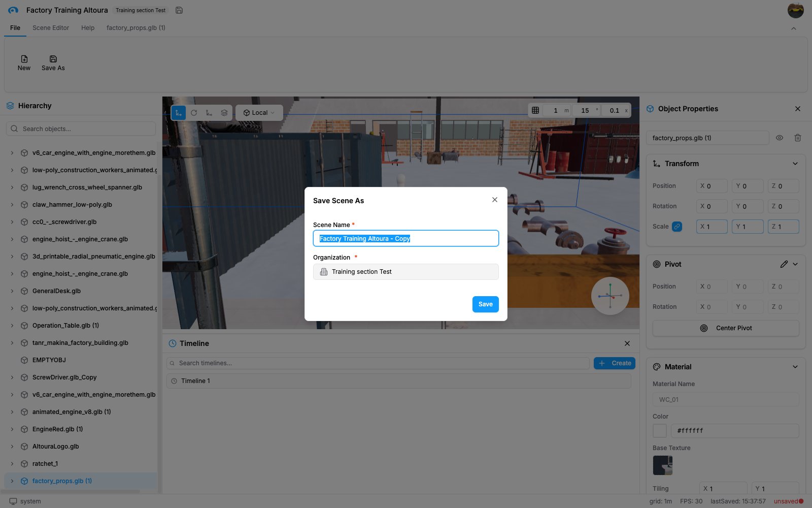Switch to the factory_props.glb (1) ribbon tab
This screenshot has width=812, height=508.
pyautogui.click(x=136, y=28)
